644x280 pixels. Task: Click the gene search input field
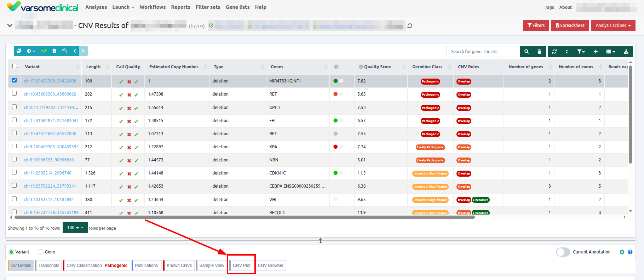click(x=483, y=52)
